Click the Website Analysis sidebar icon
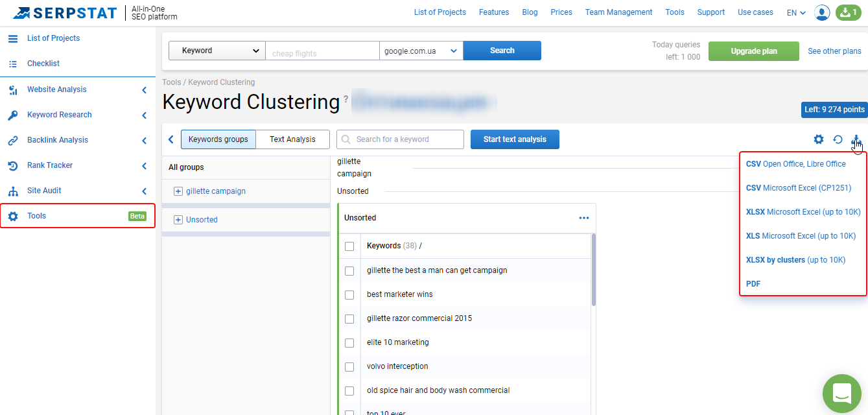Screen dimensions: 868x415 tap(13, 89)
